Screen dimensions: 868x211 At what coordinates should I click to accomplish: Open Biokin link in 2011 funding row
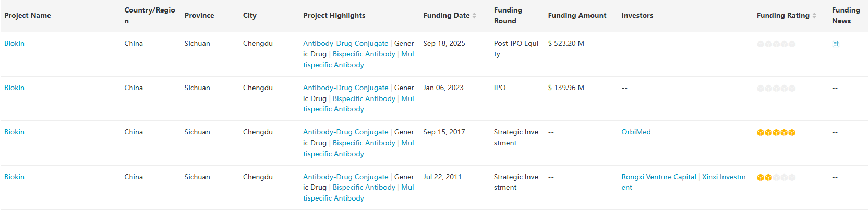click(x=14, y=177)
